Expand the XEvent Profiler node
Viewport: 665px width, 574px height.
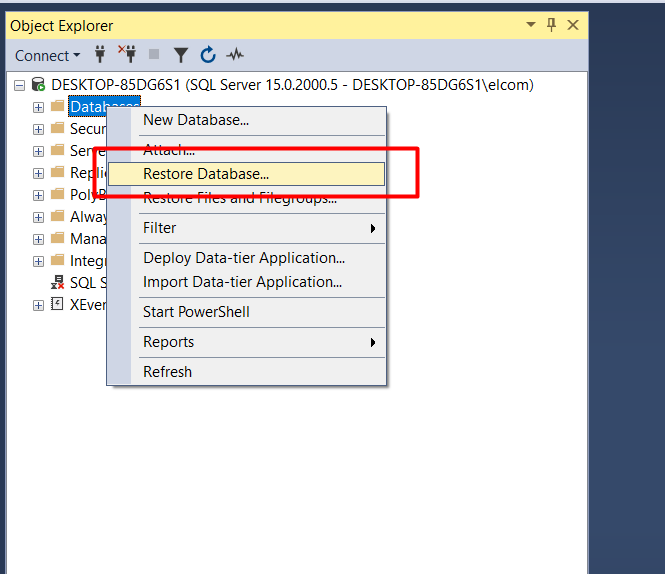pos(38,305)
